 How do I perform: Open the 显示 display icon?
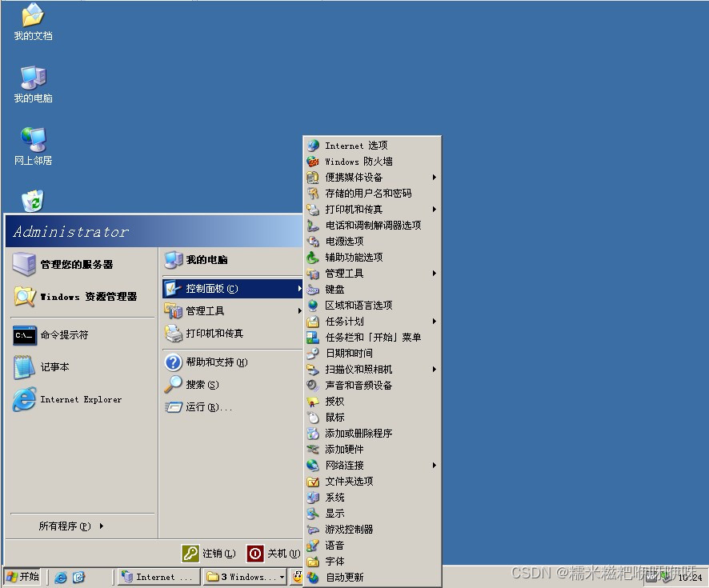[x=313, y=514]
